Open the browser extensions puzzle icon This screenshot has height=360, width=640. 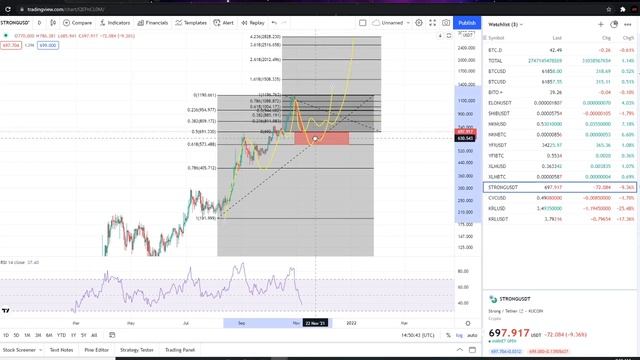[622, 9]
